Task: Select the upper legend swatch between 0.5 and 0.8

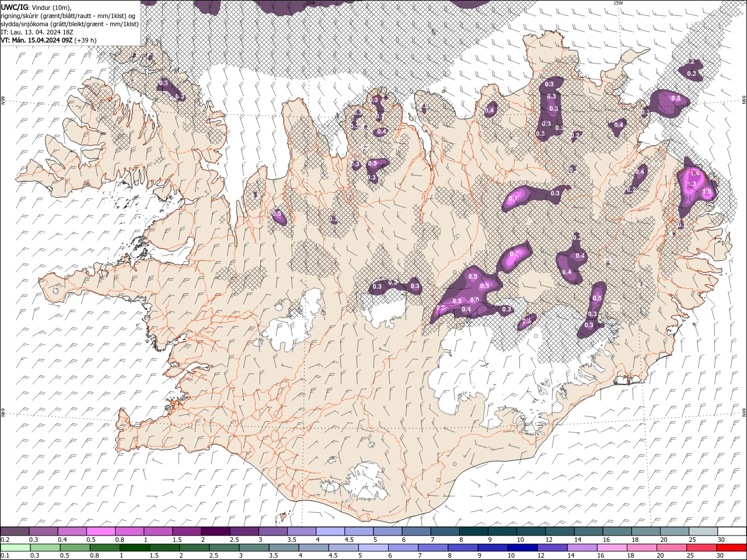Action: (x=100, y=531)
